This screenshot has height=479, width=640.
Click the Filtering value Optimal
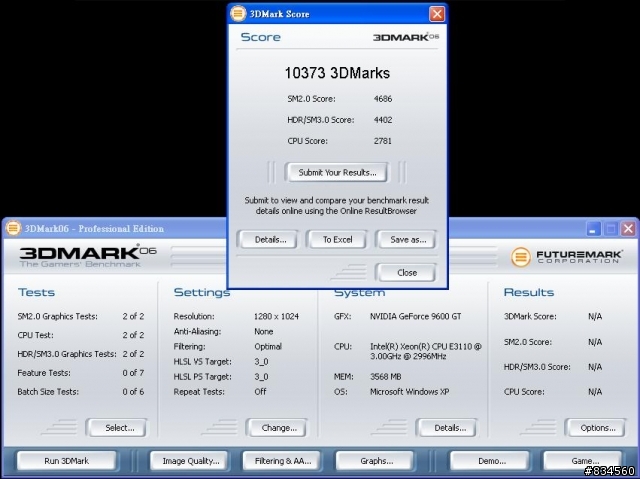[x=268, y=346]
